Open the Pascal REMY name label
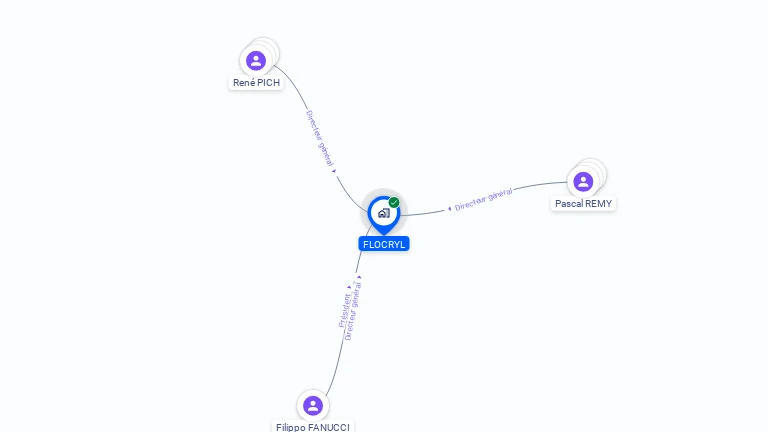768x432 pixels. (583, 204)
